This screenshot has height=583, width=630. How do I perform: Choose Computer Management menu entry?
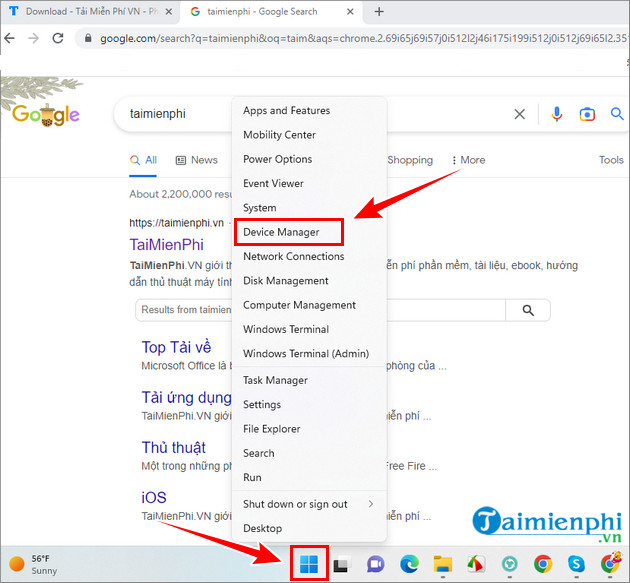tap(309, 305)
